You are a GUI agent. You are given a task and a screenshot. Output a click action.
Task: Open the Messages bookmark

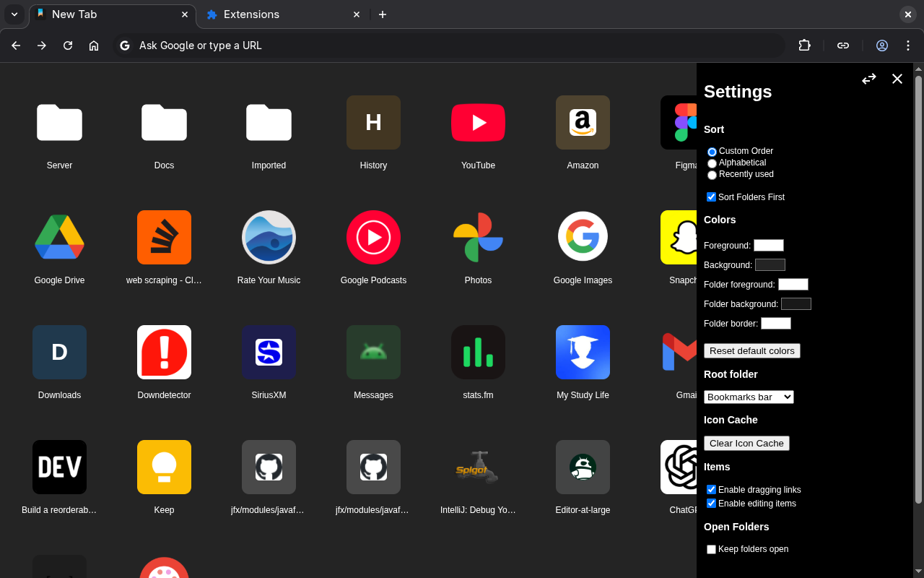[373, 353]
